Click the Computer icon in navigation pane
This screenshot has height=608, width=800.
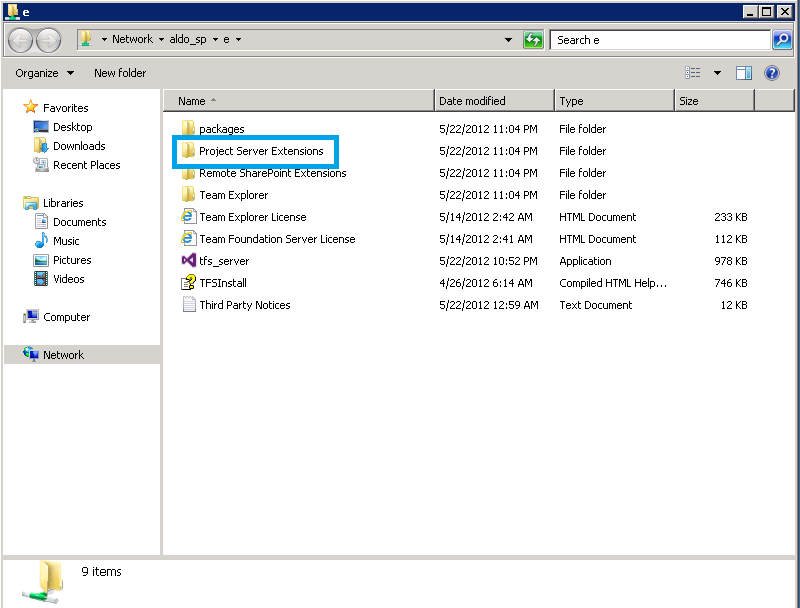(x=31, y=317)
